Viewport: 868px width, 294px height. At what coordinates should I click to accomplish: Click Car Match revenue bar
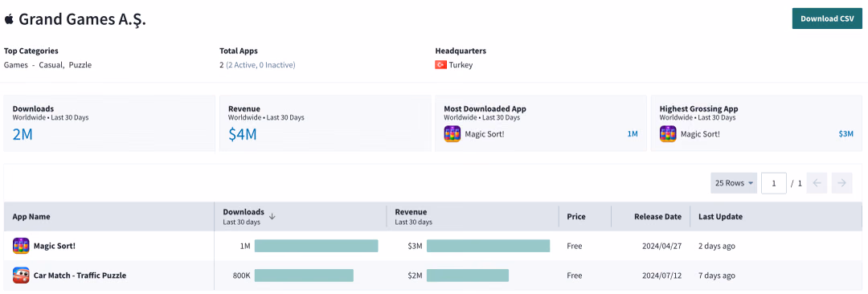tap(468, 276)
